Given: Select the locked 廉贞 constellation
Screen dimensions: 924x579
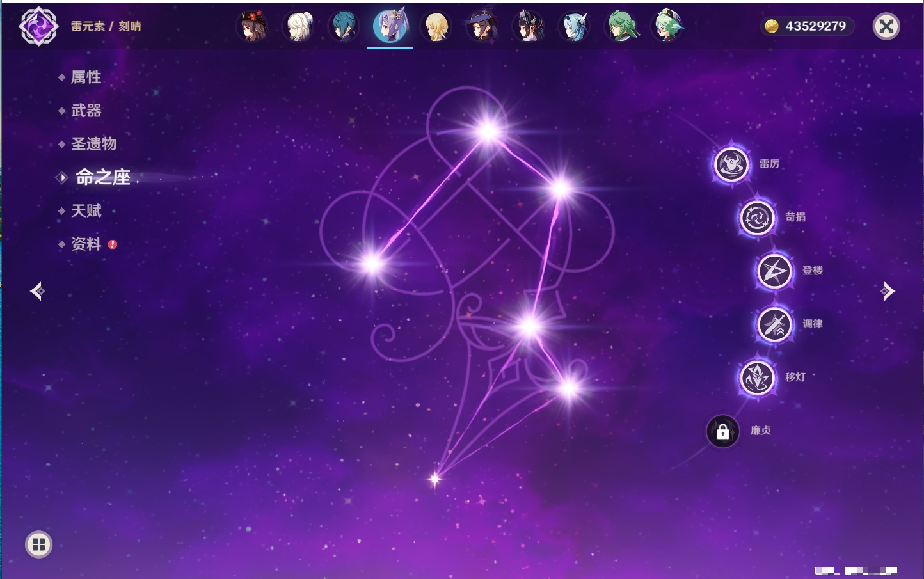Looking at the screenshot, I should pyautogui.click(x=722, y=431).
